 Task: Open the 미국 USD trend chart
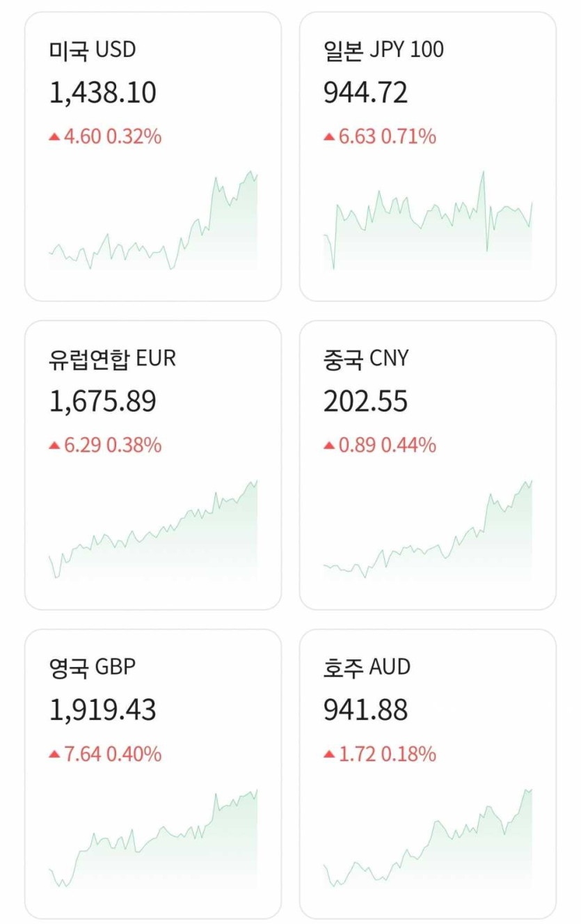(153, 223)
